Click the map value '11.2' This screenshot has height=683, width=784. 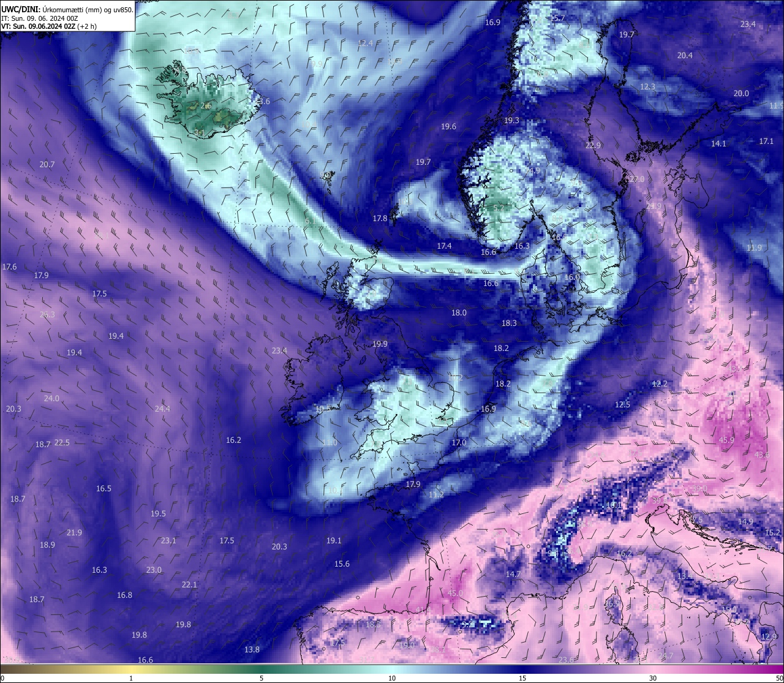click(x=436, y=494)
